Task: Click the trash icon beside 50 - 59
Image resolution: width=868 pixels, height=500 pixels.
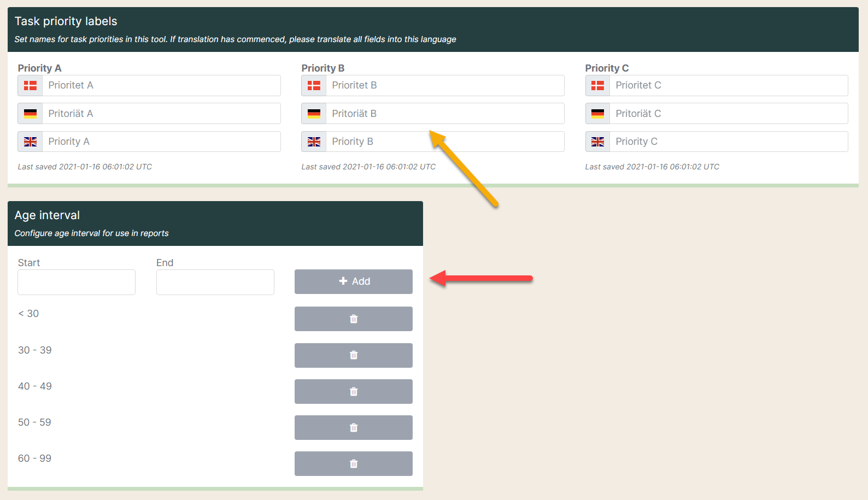Action: 353,427
